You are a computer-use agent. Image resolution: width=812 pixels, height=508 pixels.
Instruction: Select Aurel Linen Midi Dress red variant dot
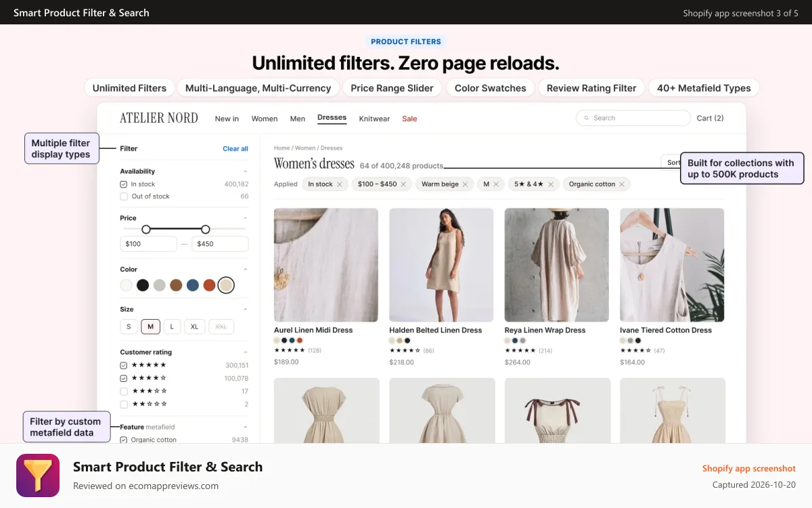300,341
